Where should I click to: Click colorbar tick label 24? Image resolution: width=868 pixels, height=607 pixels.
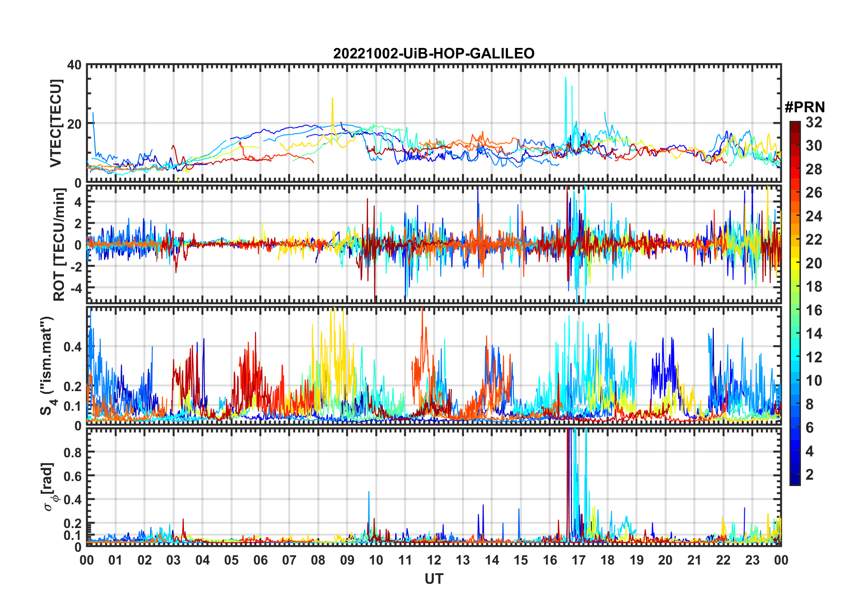click(814, 216)
